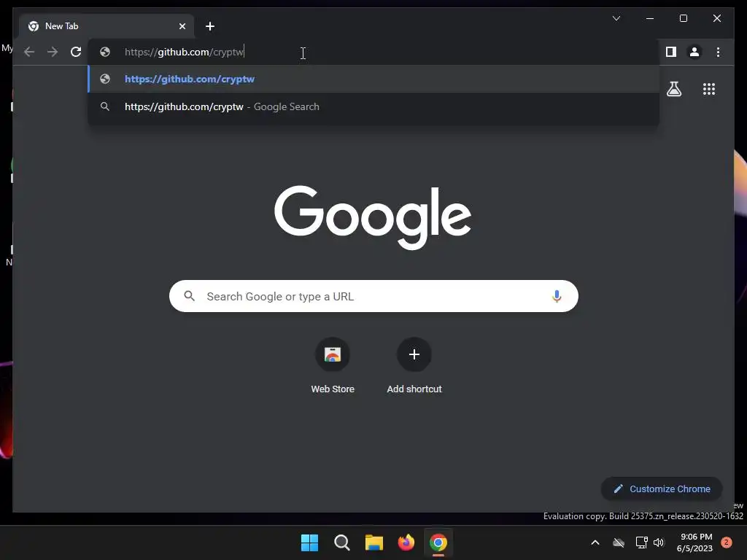Click the Chrome taskbar icon
This screenshot has height=560, width=747.
tap(438, 542)
